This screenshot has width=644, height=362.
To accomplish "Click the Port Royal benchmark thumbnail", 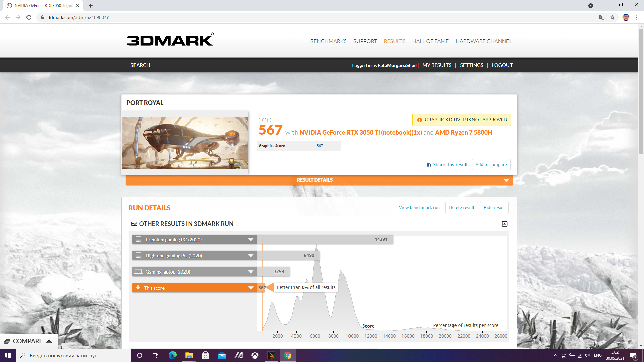I will tap(185, 143).
